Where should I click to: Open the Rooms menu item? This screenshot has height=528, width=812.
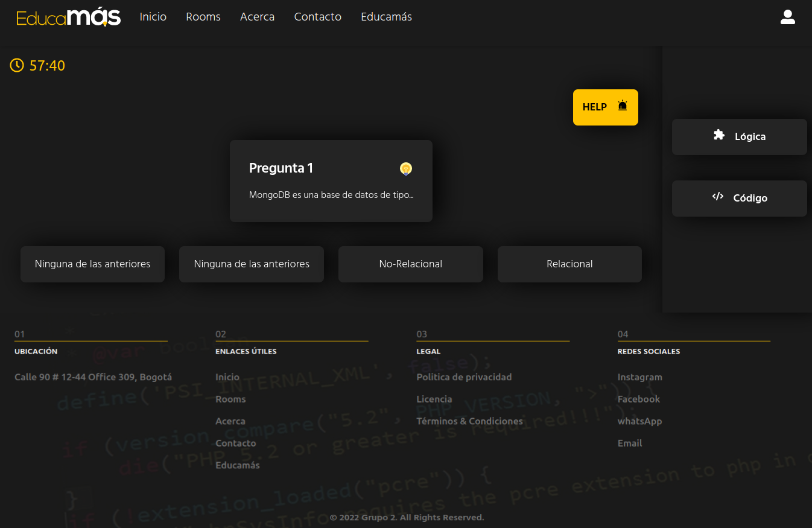[203, 17]
